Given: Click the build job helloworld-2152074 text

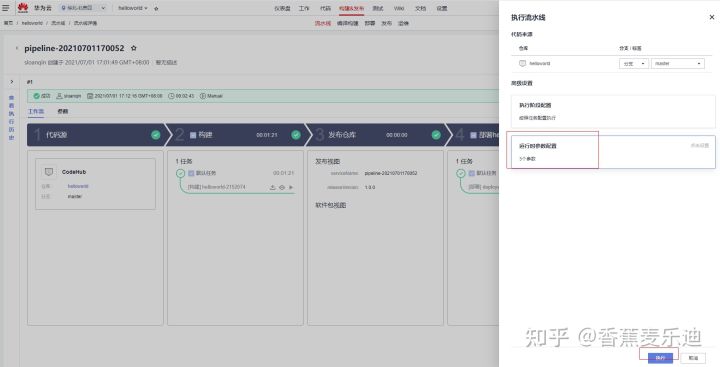Looking at the screenshot, I should [x=216, y=187].
